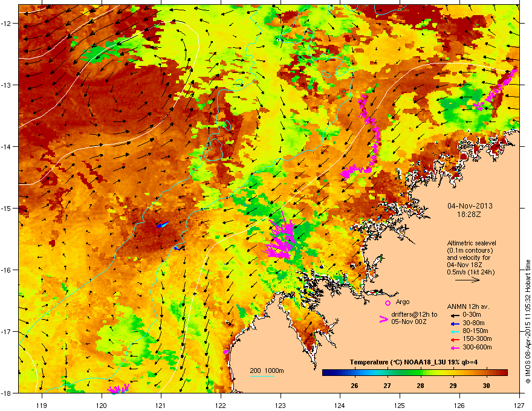The height and width of the screenshot is (411, 532).
Task: Click the '0-30m' depth label
Action: point(472,315)
